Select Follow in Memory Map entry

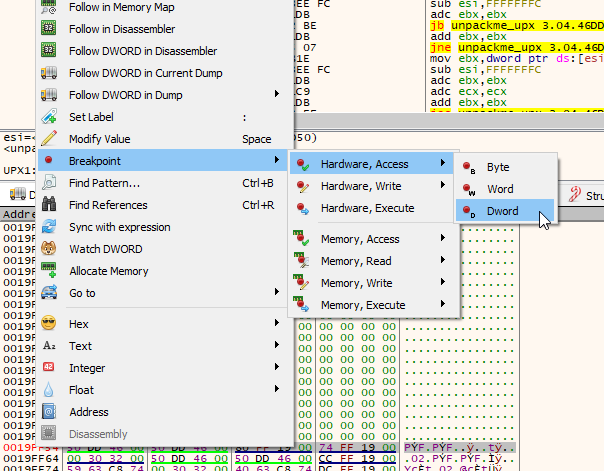point(163,7)
